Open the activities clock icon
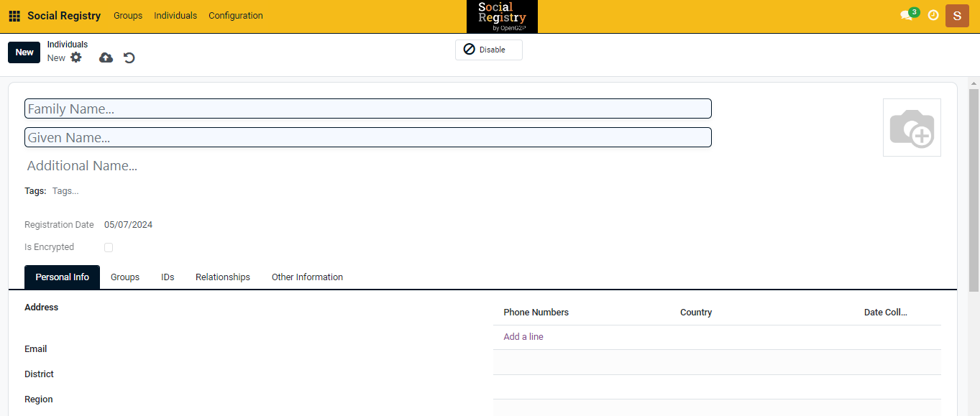This screenshot has width=980, height=416. [x=933, y=15]
